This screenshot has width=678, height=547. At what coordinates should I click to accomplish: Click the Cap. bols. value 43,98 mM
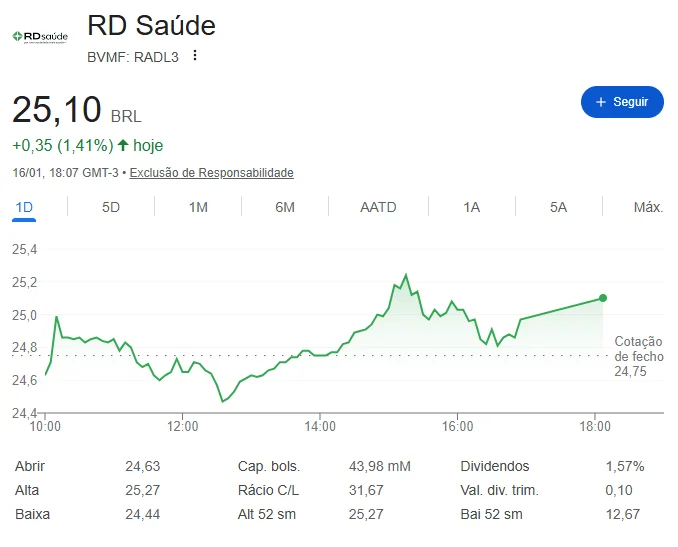380,466
